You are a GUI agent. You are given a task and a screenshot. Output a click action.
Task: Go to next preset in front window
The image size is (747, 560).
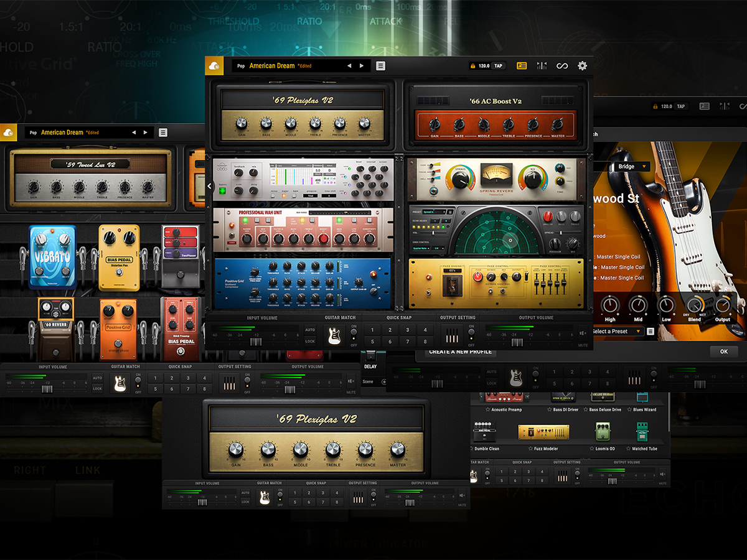click(x=362, y=66)
